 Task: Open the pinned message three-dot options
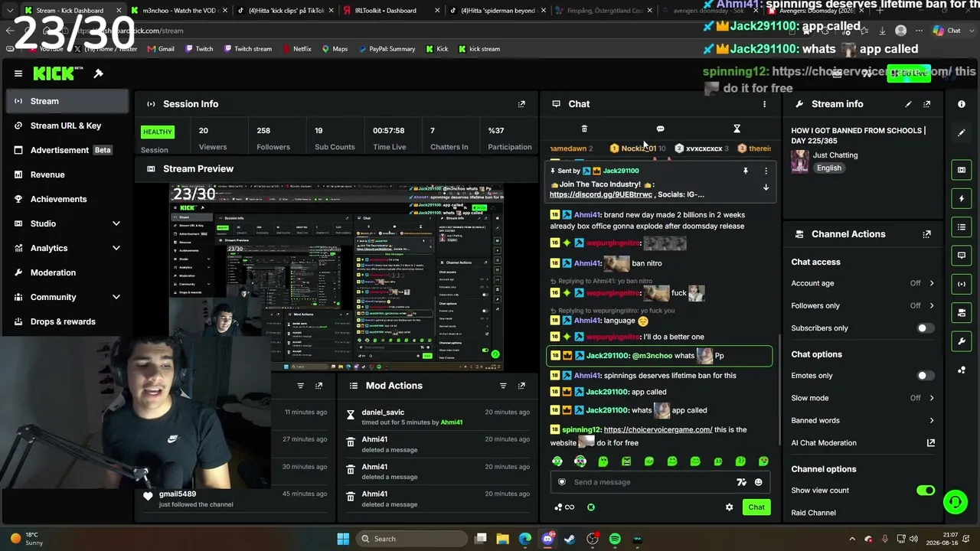pyautogui.click(x=766, y=171)
